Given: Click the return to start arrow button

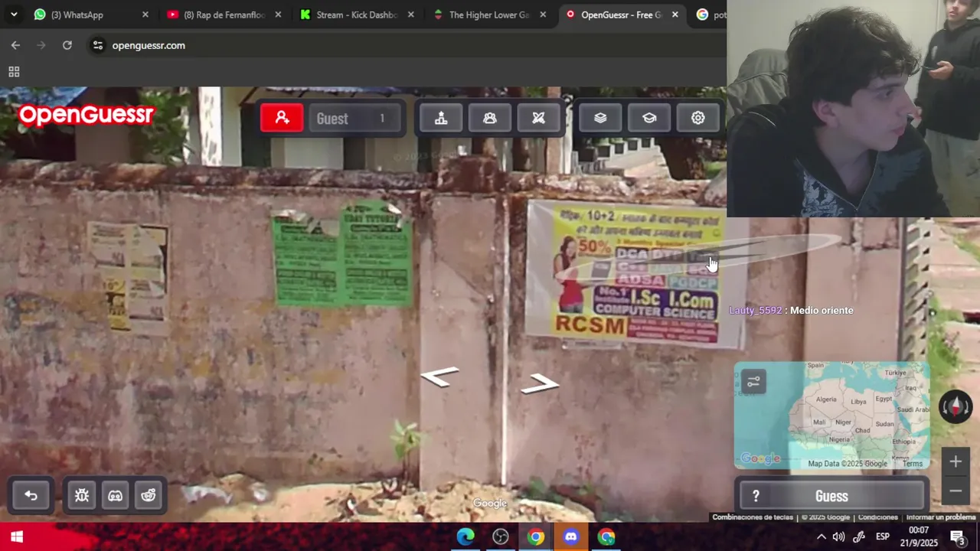Looking at the screenshot, I should tap(31, 495).
